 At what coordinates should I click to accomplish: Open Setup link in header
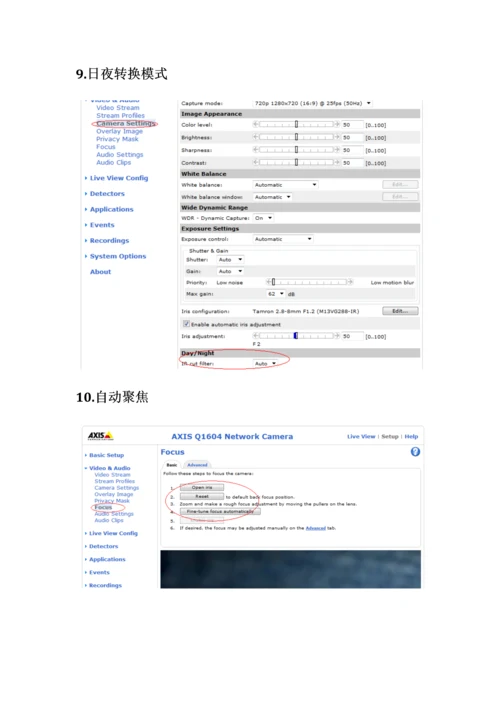(x=390, y=436)
